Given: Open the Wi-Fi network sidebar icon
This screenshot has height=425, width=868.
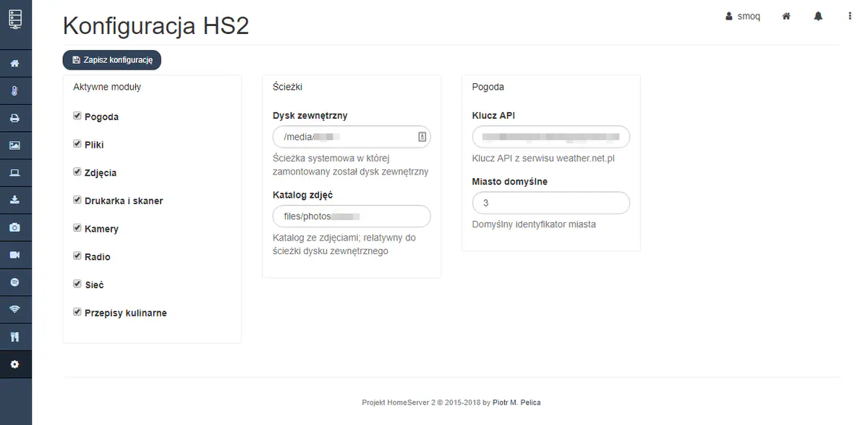Looking at the screenshot, I should (14, 309).
